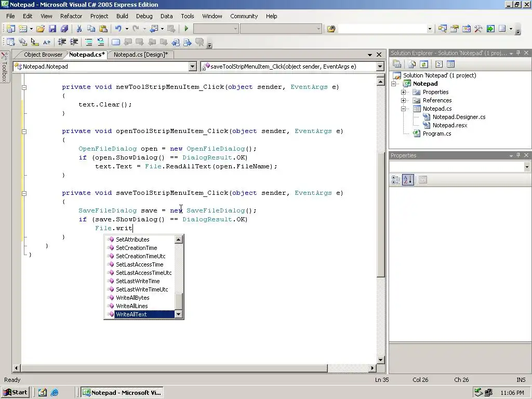The width and height of the screenshot is (532, 399).
Task: Toggle a bookmark on the current line
Action: coord(116,42)
